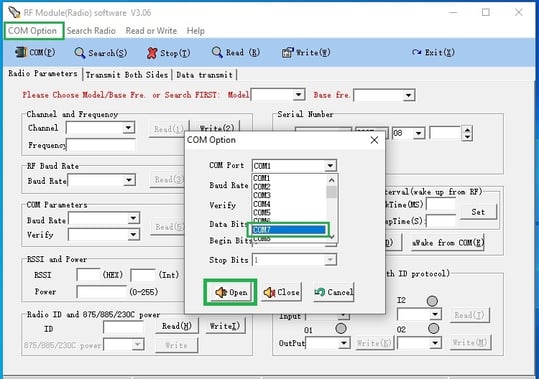Click the Open button in COM Option dialog
The width and height of the screenshot is (539, 379).
[x=231, y=292]
